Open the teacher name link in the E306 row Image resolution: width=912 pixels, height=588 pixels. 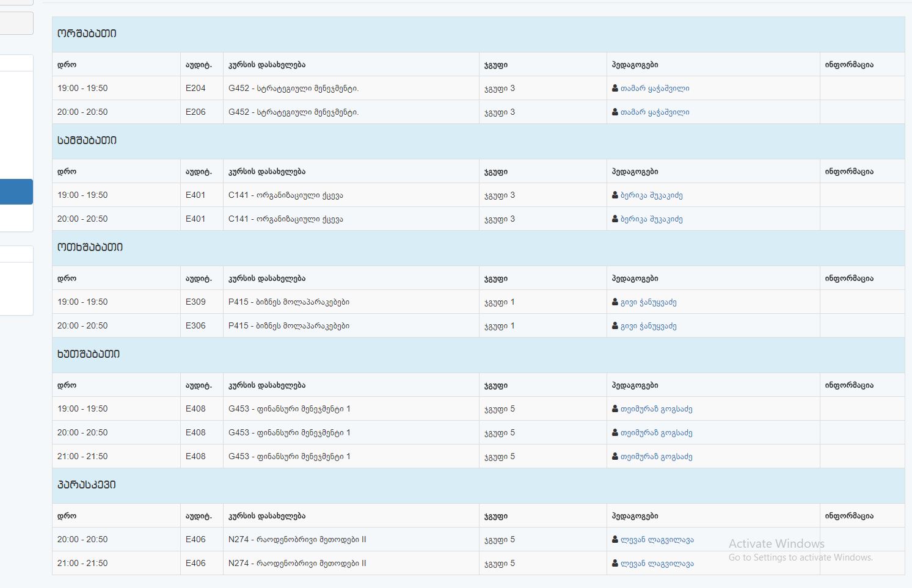(649, 326)
